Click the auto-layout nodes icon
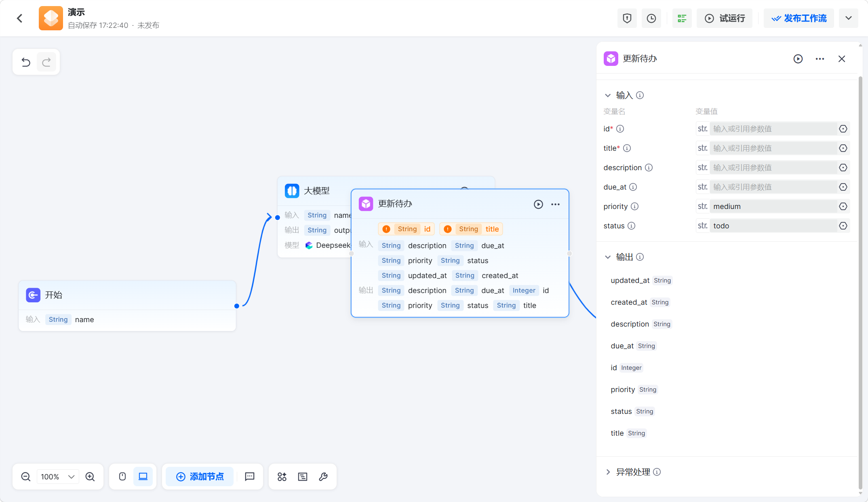This screenshot has width=868, height=502. [282, 477]
